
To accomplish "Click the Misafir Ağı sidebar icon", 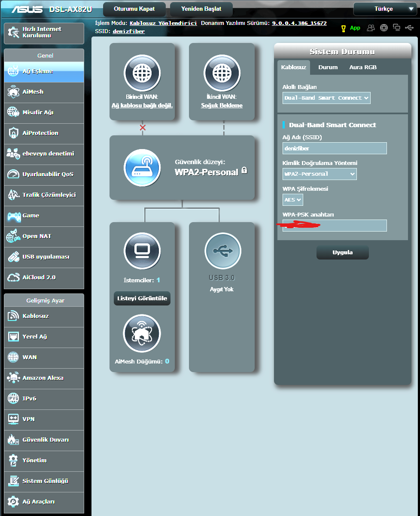I will 13,113.
